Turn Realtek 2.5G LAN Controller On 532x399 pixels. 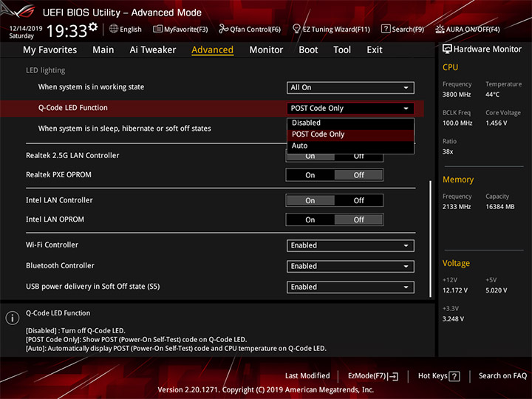click(x=310, y=157)
